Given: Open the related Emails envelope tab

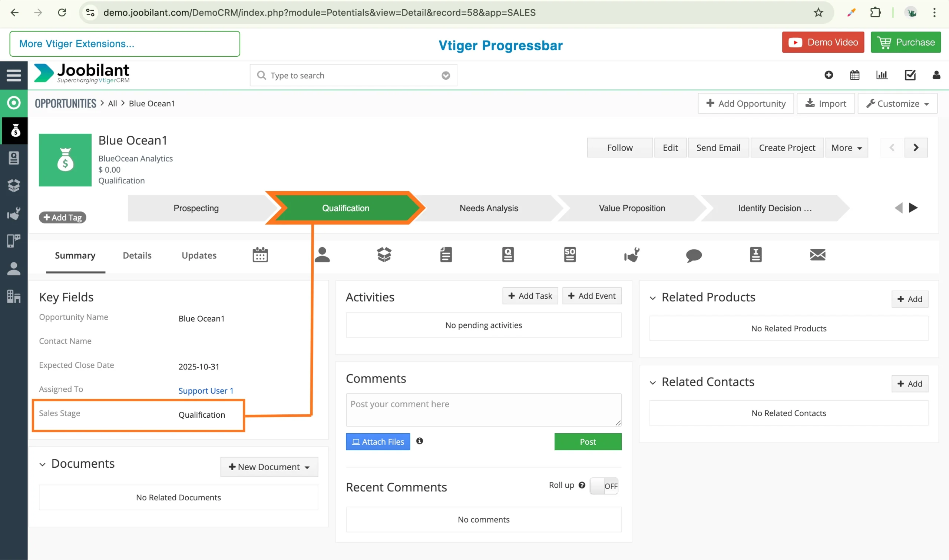Looking at the screenshot, I should (x=817, y=255).
